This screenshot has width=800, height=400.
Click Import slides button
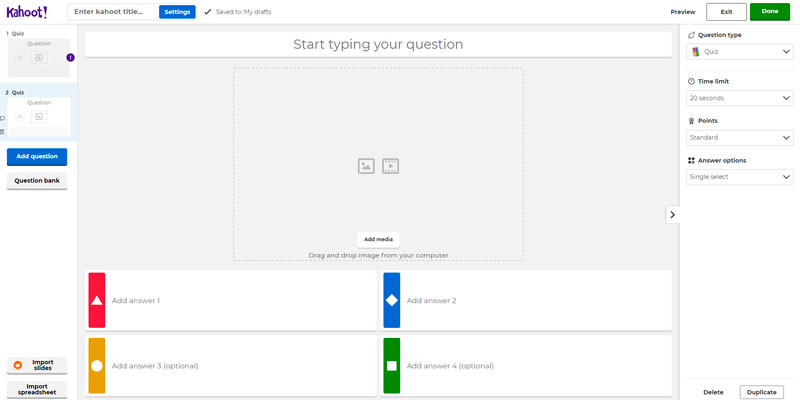click(x=37, y=365)
